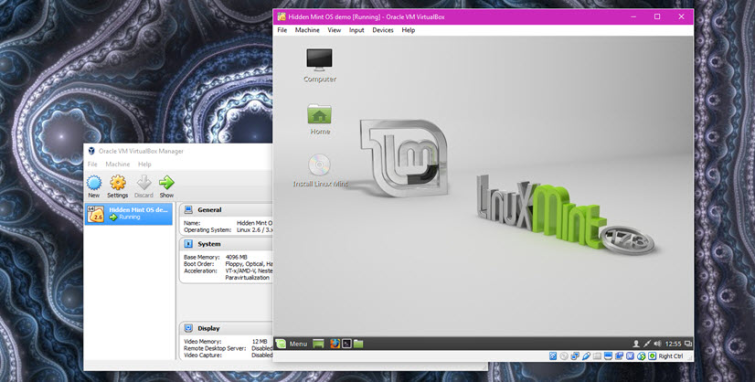755x382 pixels.
Task: Open the Devices menu in VirtualBox
Action: point(383,30)
